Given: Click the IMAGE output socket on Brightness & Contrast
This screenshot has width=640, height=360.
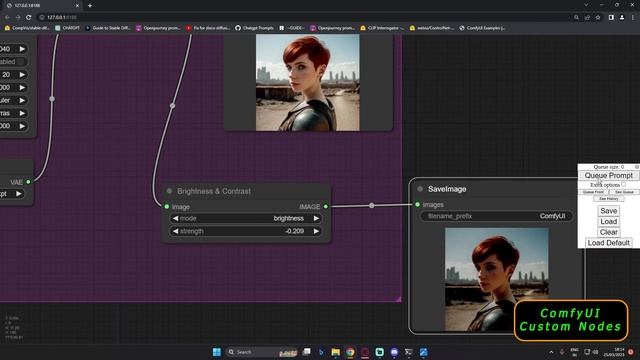Looking at the screenshot, I should coord(326,207).
